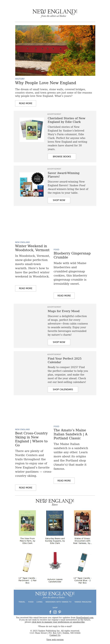Open the Facebook icon in footer

pyautogui.click(x=50, y=612)
